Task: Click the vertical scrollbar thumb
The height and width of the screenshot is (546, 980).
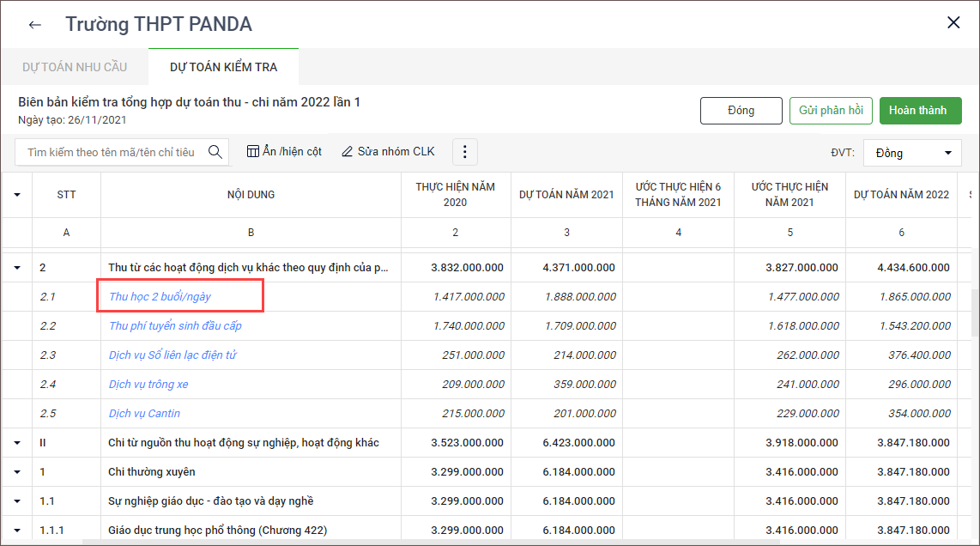Action: [974, 313]
